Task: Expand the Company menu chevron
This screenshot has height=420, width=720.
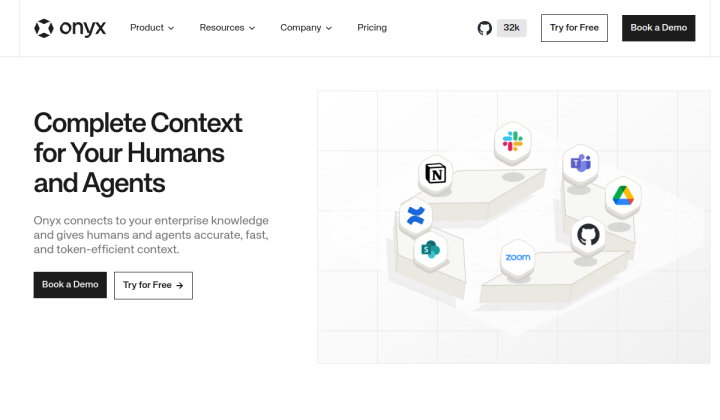Action: [329, 28]
